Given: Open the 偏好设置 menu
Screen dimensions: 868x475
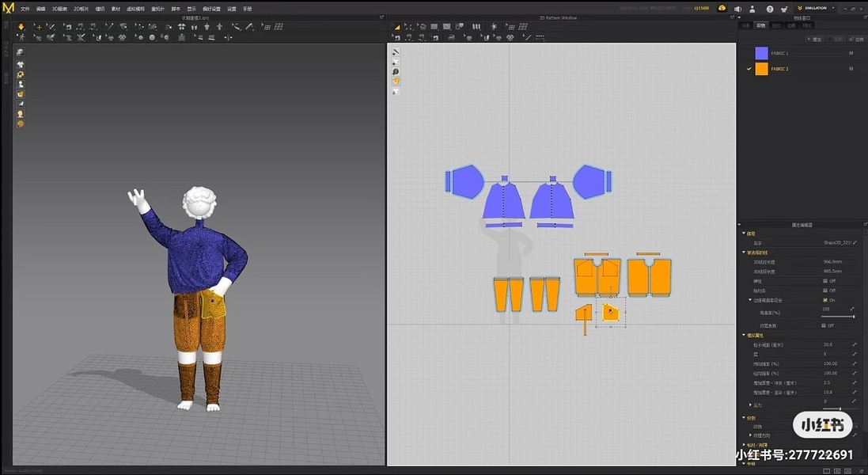Looking at the screenshot, I should tap(211, 9).
